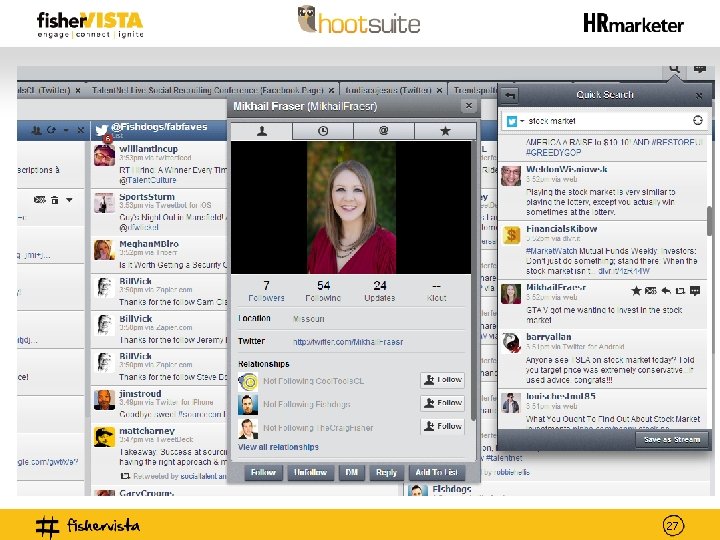The image size is (720, 540).
Task: Click the people icon in left stream header
Action: coord(36,130)
